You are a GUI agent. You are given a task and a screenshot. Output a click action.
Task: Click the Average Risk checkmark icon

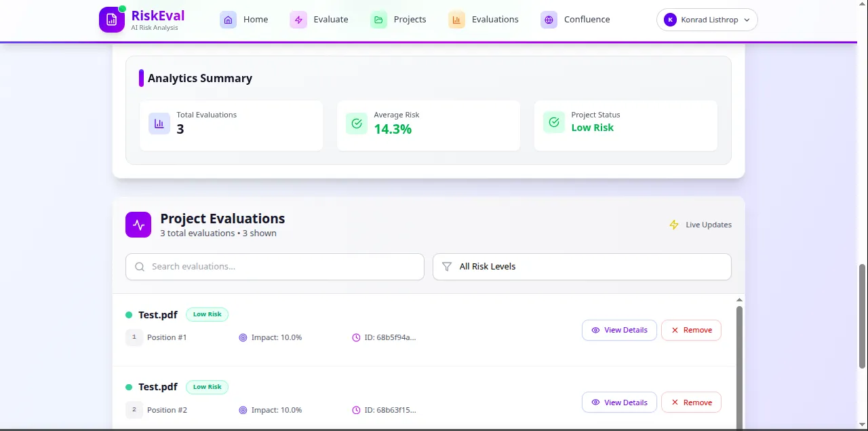point(357,124)
